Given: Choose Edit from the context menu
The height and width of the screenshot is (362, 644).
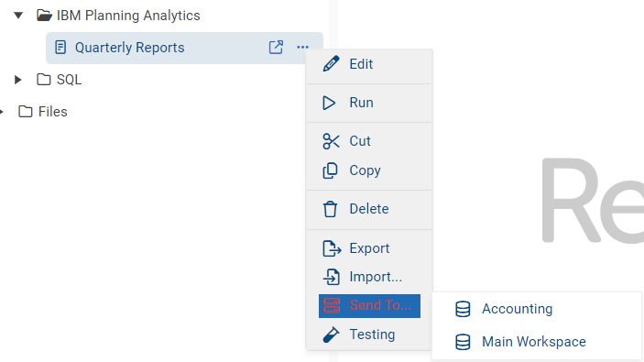Looking at the screenshot, I should click(x=369, y=64).
